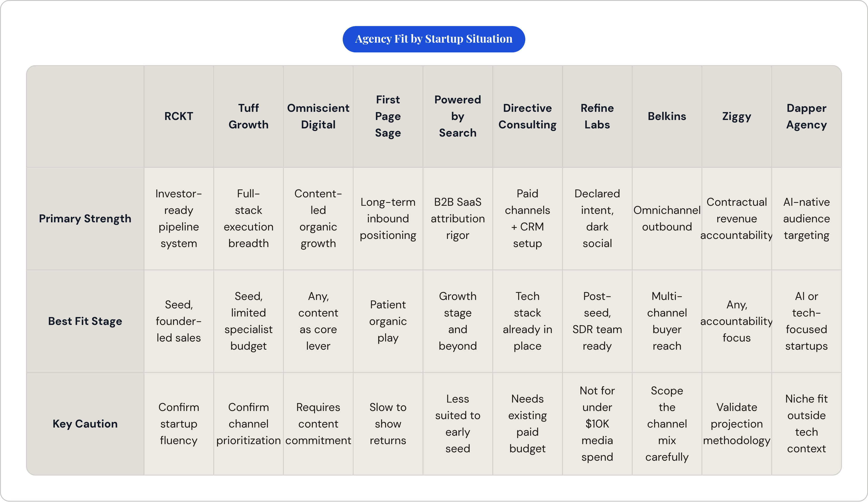Screen dimensions: 868x502
Task: Select the Directive Consulting column header
Action: click(527, 116)
